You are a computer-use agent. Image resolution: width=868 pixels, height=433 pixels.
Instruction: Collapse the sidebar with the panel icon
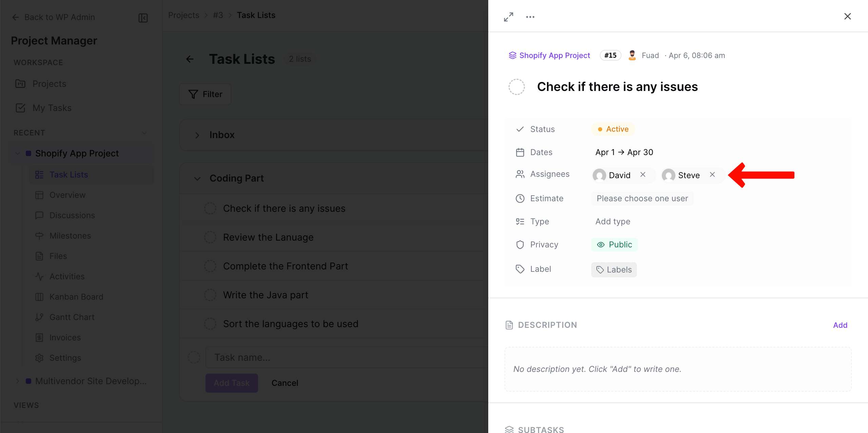tap(143, 18)
